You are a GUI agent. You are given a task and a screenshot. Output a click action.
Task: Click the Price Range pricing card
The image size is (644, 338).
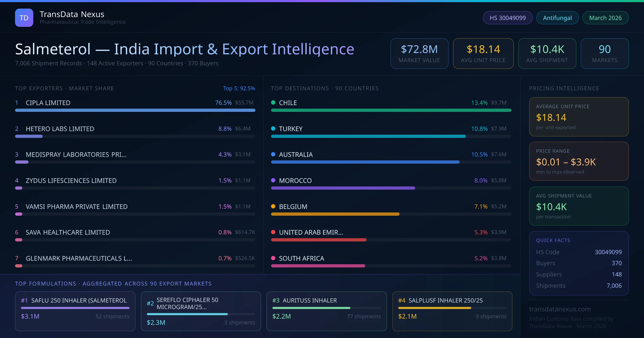pyautogui.click(x=579, y=161)
